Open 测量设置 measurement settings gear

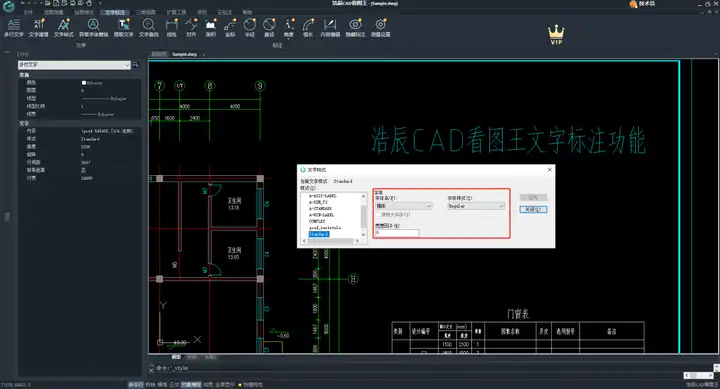(x=380, y=28)
